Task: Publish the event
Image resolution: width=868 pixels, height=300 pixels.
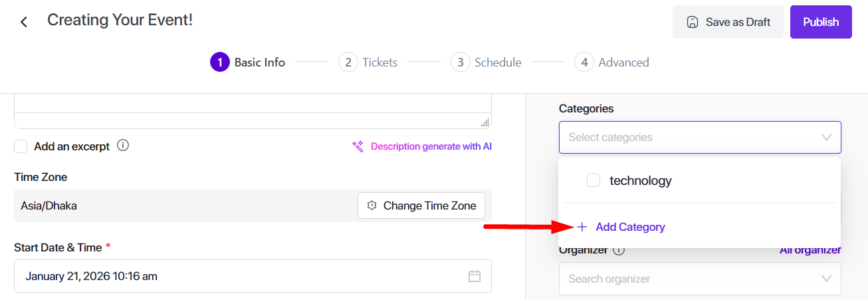Action: pos(821,22)
